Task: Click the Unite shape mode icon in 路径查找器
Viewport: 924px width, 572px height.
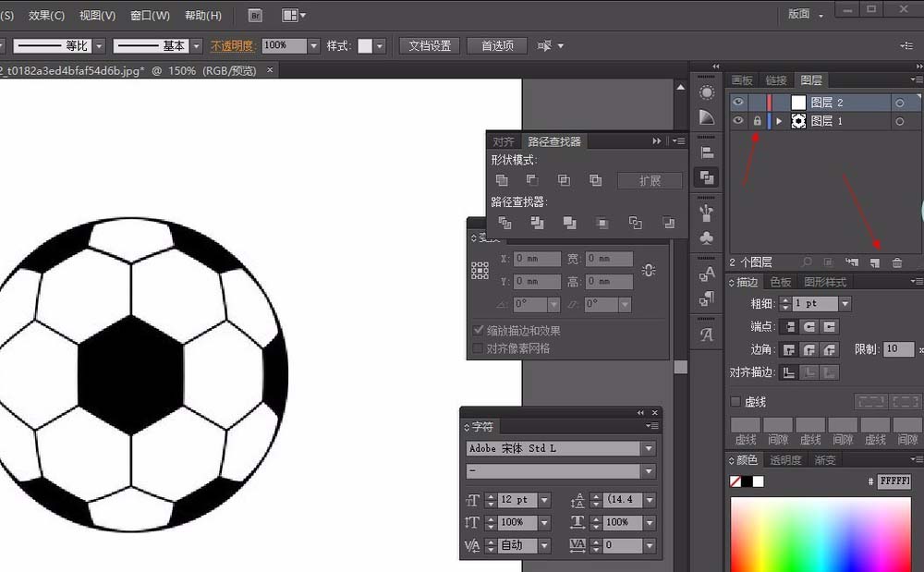Action: coord(502,180)
